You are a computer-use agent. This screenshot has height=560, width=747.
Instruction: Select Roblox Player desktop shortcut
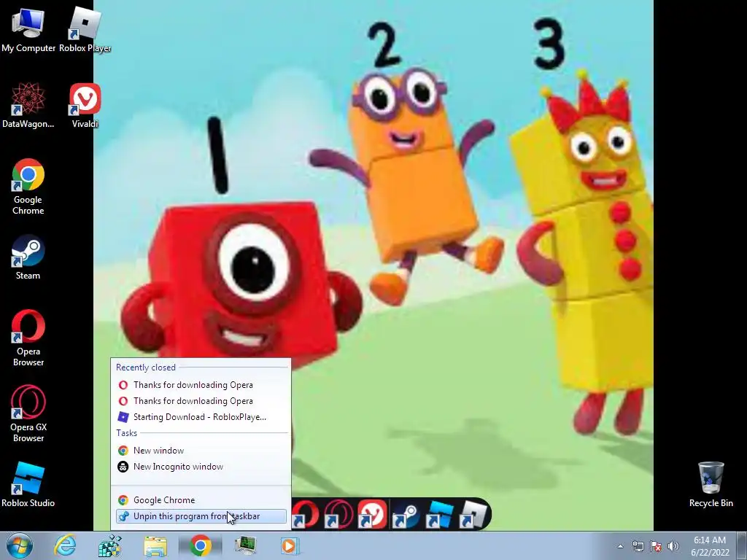tap(85, 29)
